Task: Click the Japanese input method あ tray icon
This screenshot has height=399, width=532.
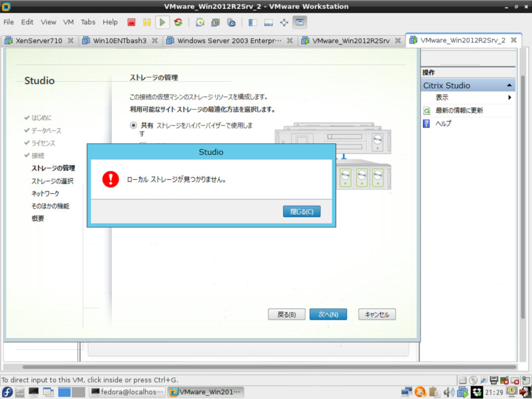Action: [x=420, y=392]
